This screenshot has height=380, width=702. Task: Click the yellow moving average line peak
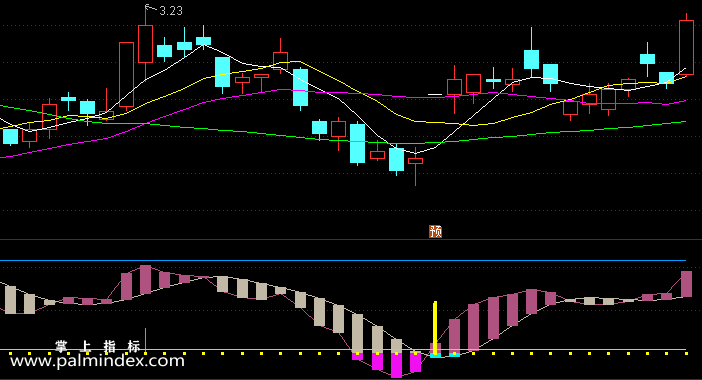tap(293, 61)
